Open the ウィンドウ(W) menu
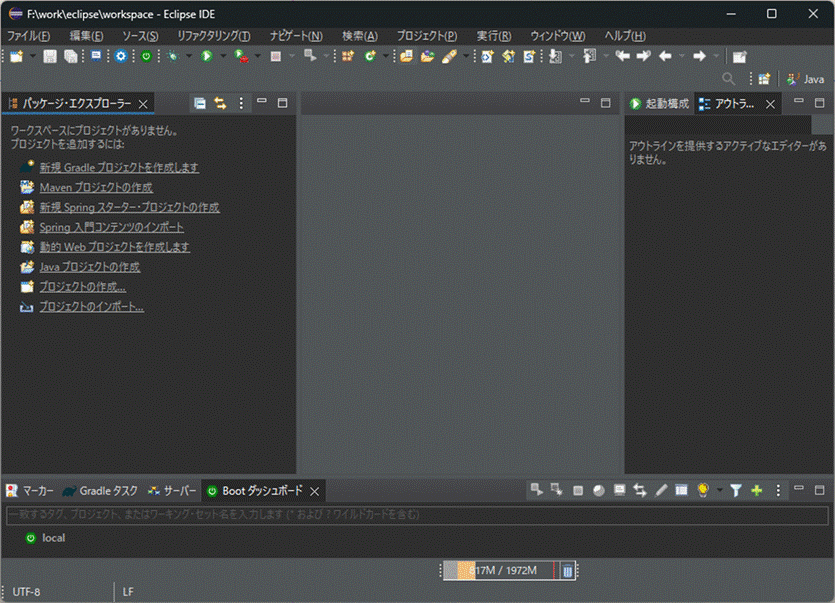 pyautogui.click(x=558, y=36)
